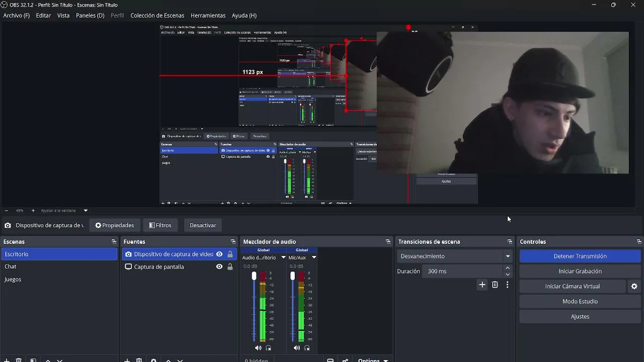The height and width of the screenshot is (362, 644).
Task: Hide the Captura de pantalla source
Action: (x=219, y=267)
